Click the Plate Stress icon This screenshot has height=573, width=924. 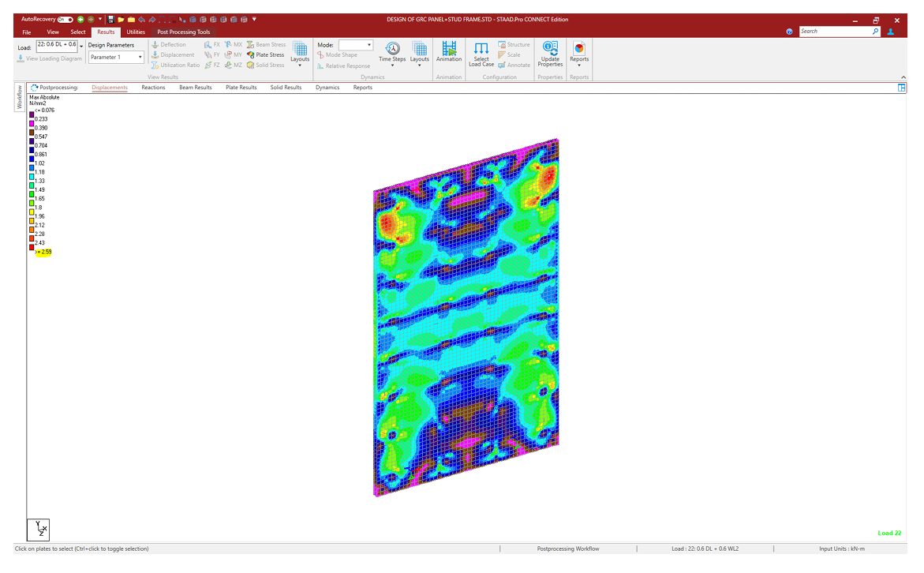pyautogui.click(x=250, y=55)
